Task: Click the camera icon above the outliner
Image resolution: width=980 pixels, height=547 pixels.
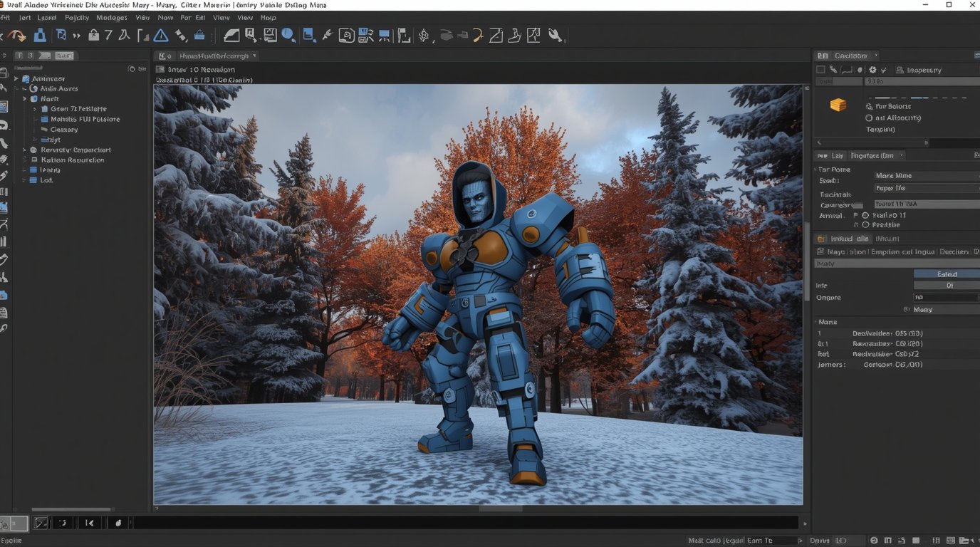Action: pos(132,68)
